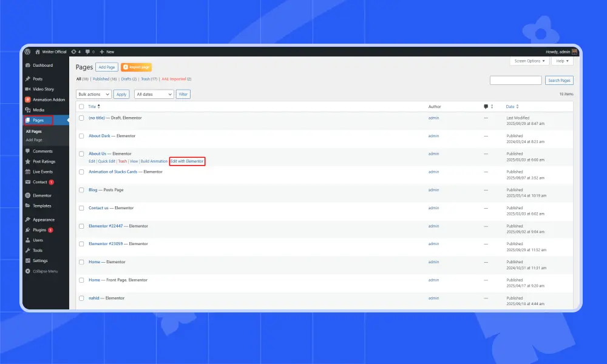The width and height of the screenshot is (607, 364).
Task: Open Animation Addon via its orange icon
Action: (x=28, y=99)
